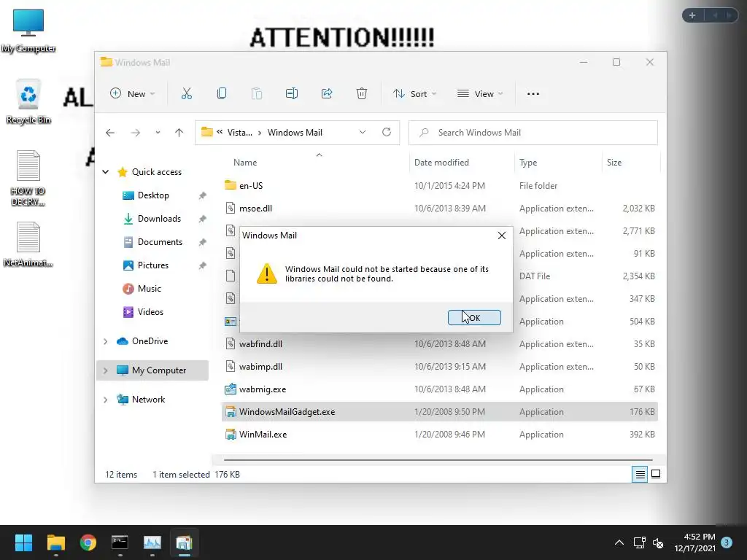Image resolution: width=747 pixels, height=560 pixels.
Task: Open the performance monitor taskbar icon
Action: pyautogui.click(x=152, y=542)
